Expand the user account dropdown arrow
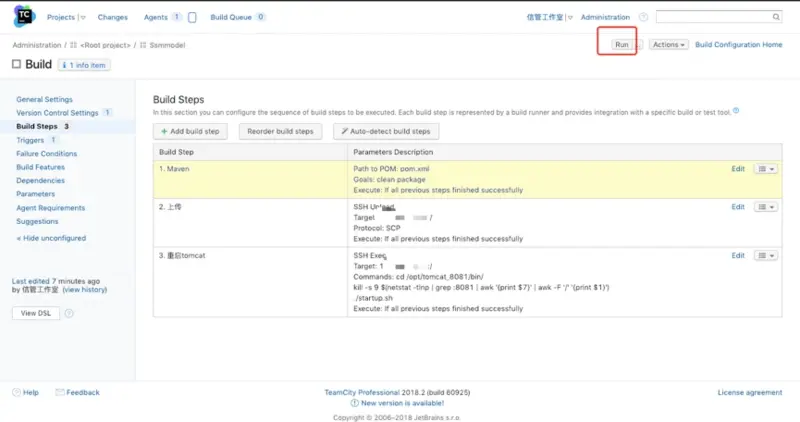Image resolution: width=800 pixels, height=422 pixels. (x=570, y=17)
